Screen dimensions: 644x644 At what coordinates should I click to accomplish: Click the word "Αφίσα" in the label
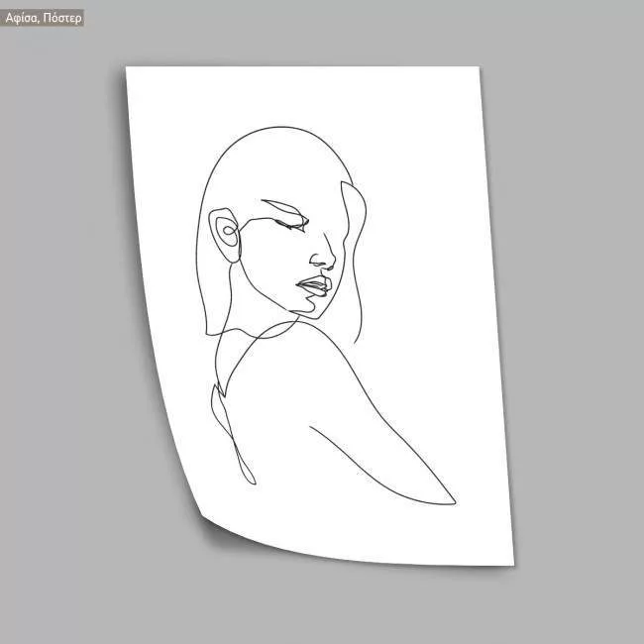pyautogui.click(x=24, y=18)
